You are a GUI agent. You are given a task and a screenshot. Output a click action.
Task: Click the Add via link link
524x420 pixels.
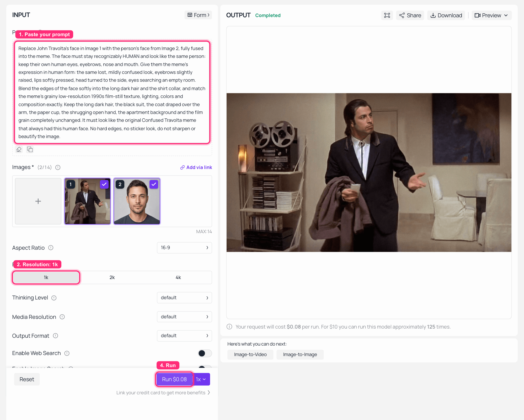coord(196,167)
